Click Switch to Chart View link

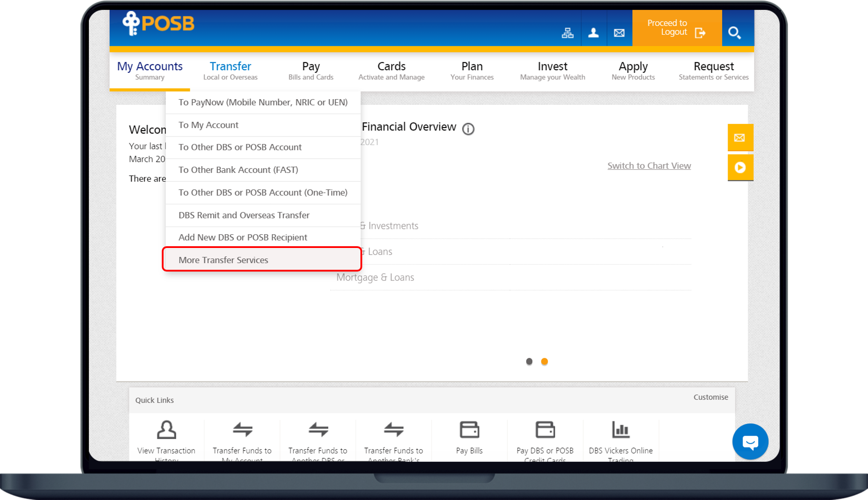pos(649,166)
